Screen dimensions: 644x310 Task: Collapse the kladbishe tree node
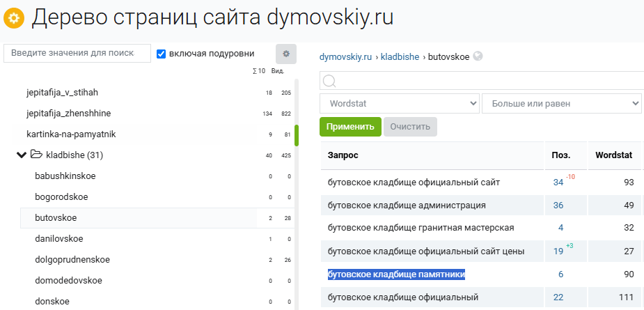tap(22, 155)
